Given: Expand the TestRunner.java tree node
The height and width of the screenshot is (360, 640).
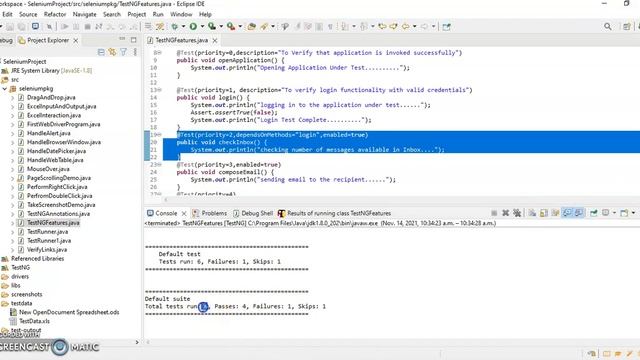Looking at the screenshot, I should coord(12,232).
